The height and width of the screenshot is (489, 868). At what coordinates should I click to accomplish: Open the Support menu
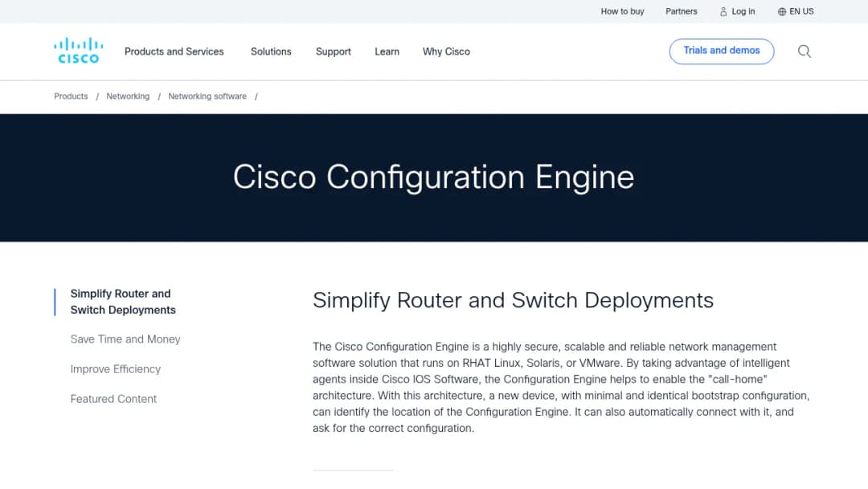click(x=334, y=51)
